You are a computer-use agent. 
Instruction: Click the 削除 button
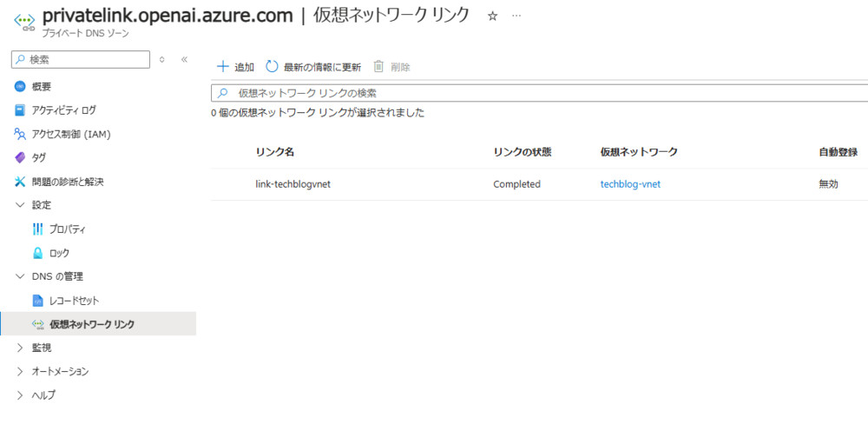click(392, 67)
